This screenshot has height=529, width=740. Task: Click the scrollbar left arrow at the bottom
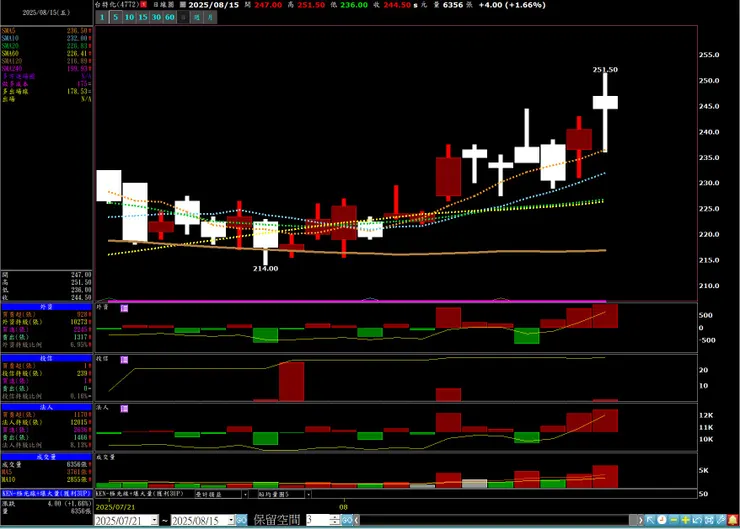click(357, 520)
